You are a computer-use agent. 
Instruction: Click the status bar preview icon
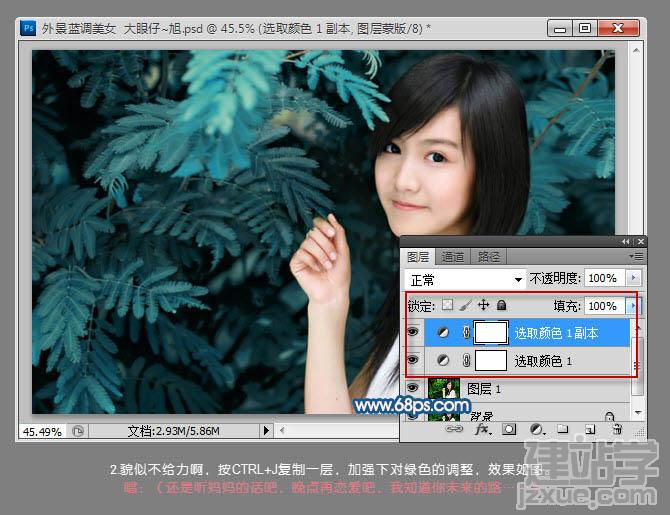pyautogui.click(x=77, y=431)
